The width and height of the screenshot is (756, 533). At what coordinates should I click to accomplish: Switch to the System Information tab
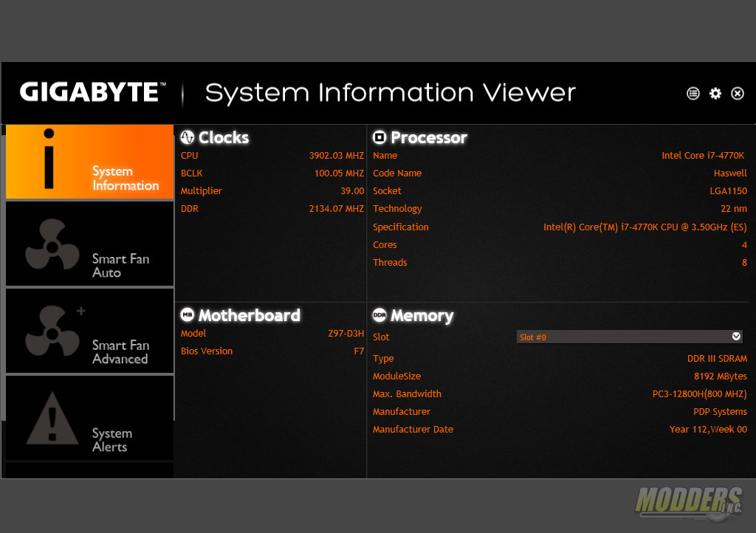pos(89,161)
